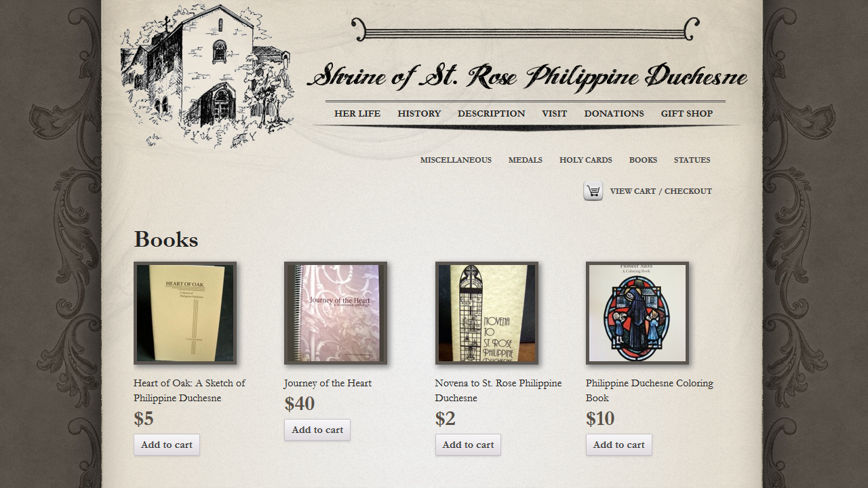The width and height of the screenshot is (868, 488).
Task: Add Novena to St. Rose to cart
Action: pyautogui.click(x=468, y=445)
